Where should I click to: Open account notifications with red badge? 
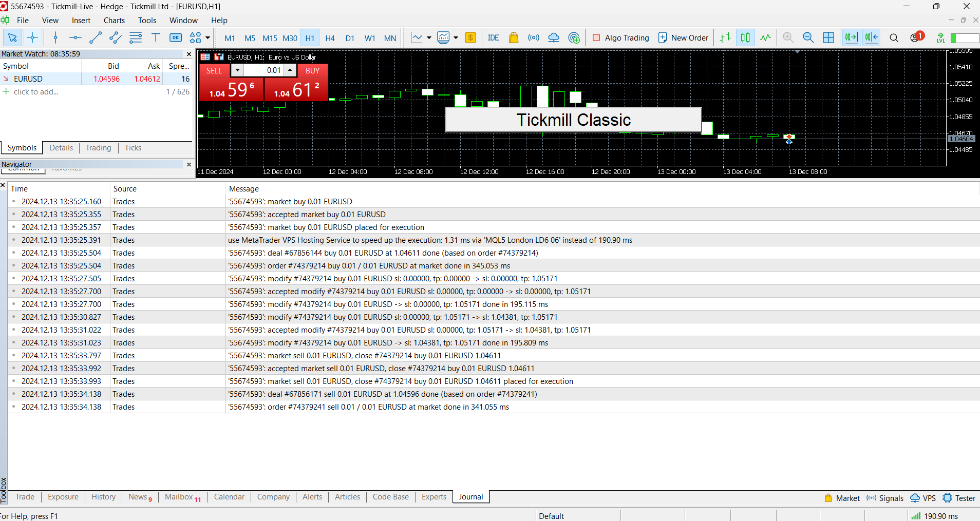click(x=917, y=37)
